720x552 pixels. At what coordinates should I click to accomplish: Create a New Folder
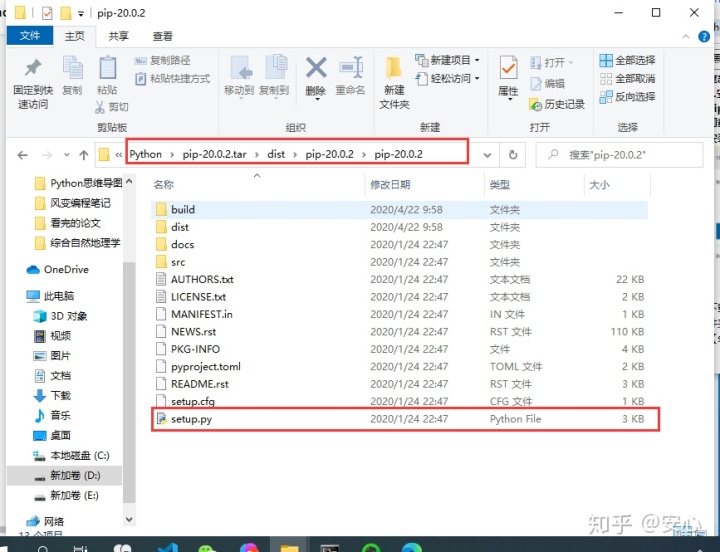pyautogui.click(x=394, y=83)
